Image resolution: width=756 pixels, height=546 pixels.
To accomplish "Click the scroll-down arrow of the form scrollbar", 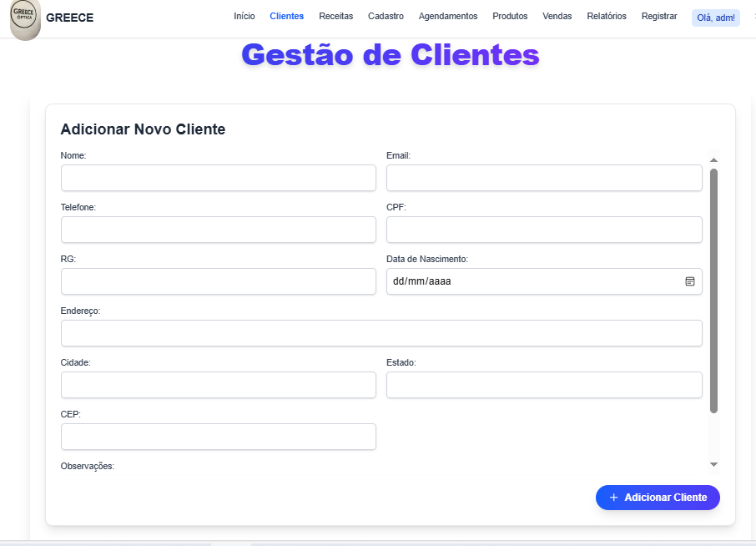I will tap(713, 465).
